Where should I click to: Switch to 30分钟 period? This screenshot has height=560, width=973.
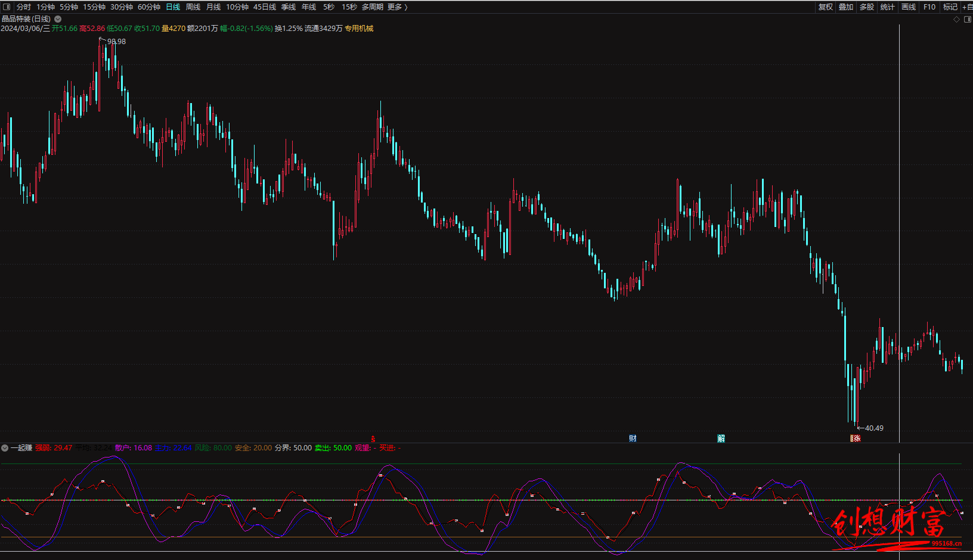[122, 7]
